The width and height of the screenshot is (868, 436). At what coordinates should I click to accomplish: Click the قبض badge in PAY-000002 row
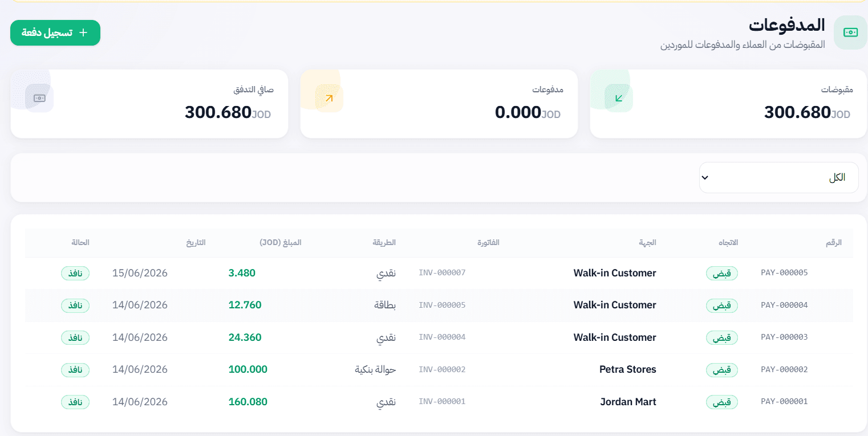click(x=722, y=370)
